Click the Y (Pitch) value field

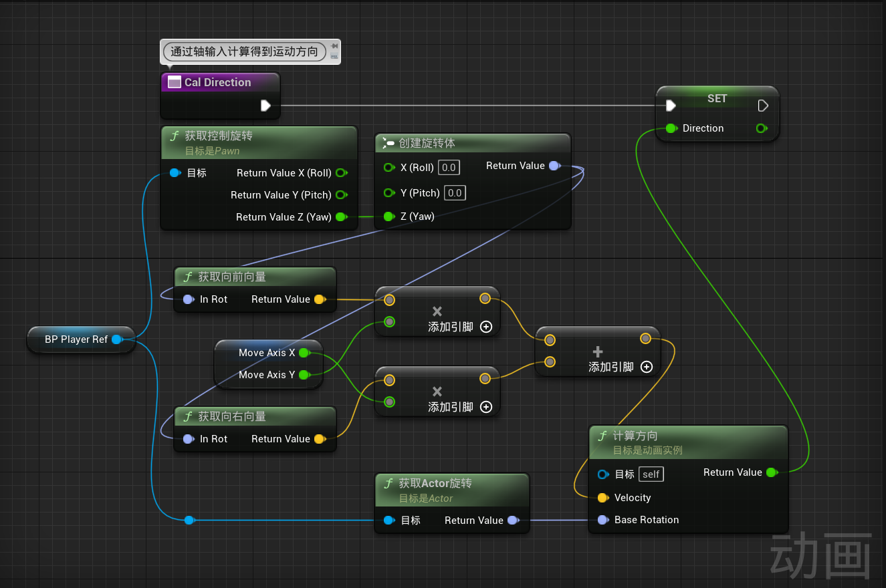[455, 193]
